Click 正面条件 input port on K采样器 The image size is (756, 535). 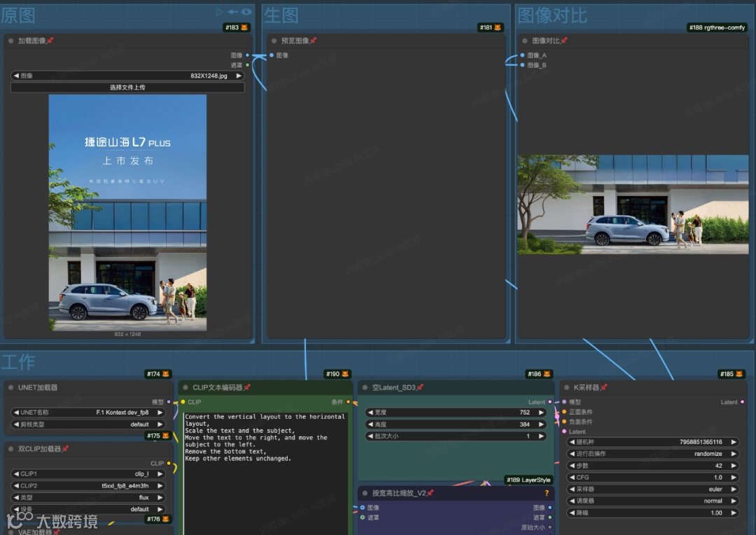(x=564, y=412)
